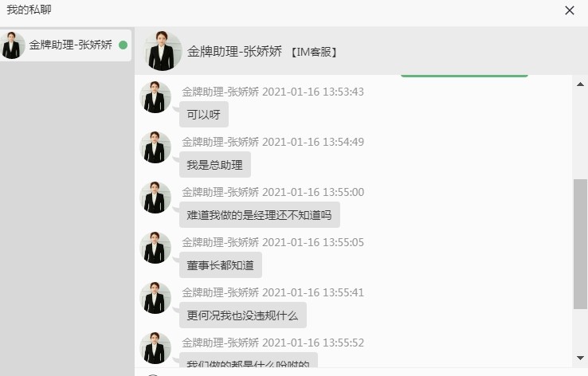Click large header avatar of 张娇娇
This screenshot has height=376, width=588.
[x=163, y=51]
